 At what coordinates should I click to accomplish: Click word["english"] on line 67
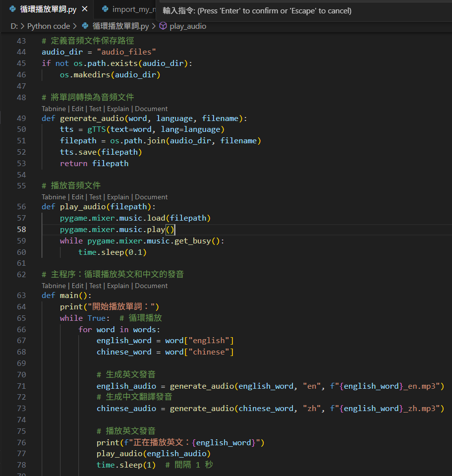(x=200, y=341)
